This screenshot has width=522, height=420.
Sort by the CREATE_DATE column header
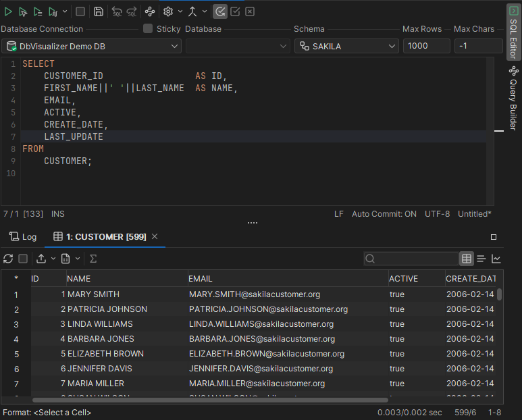point(471,279)
